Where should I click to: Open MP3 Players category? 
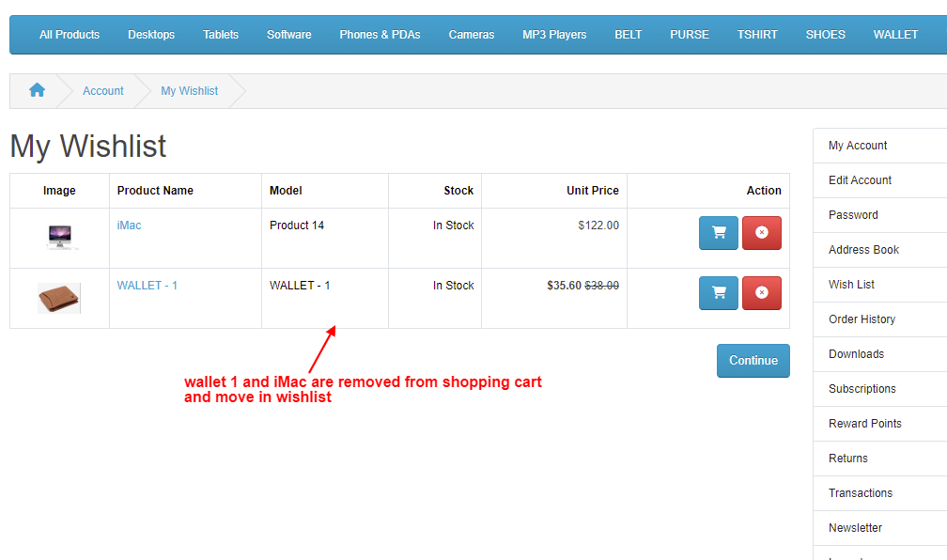(554, 35)
